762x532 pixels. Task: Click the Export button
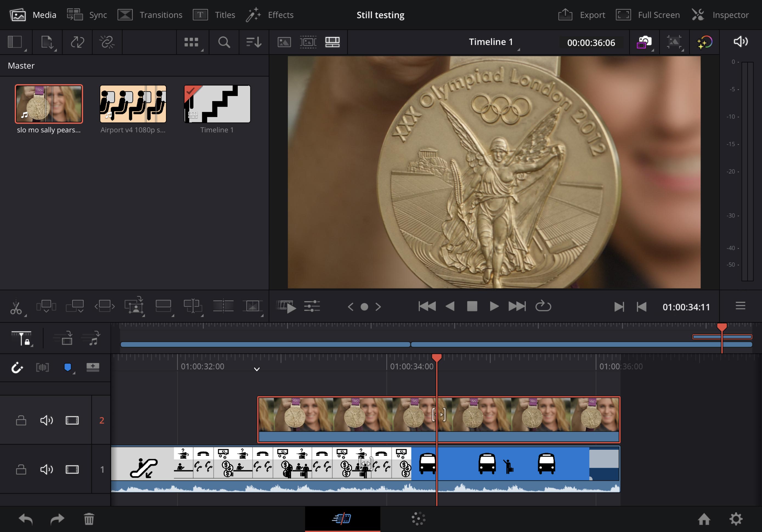(x=582, y=15)
